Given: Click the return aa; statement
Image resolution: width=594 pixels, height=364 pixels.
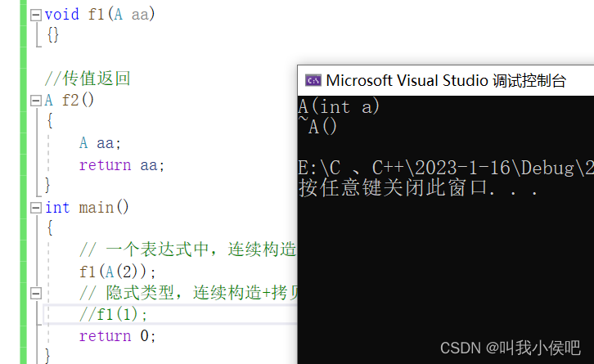Looking at the screenshot, I should click(122, 164).
